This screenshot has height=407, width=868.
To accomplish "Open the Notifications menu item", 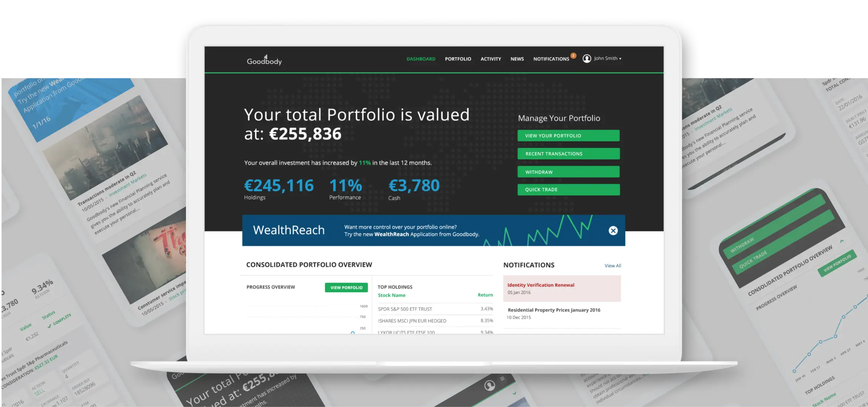I will click(551, 59).
